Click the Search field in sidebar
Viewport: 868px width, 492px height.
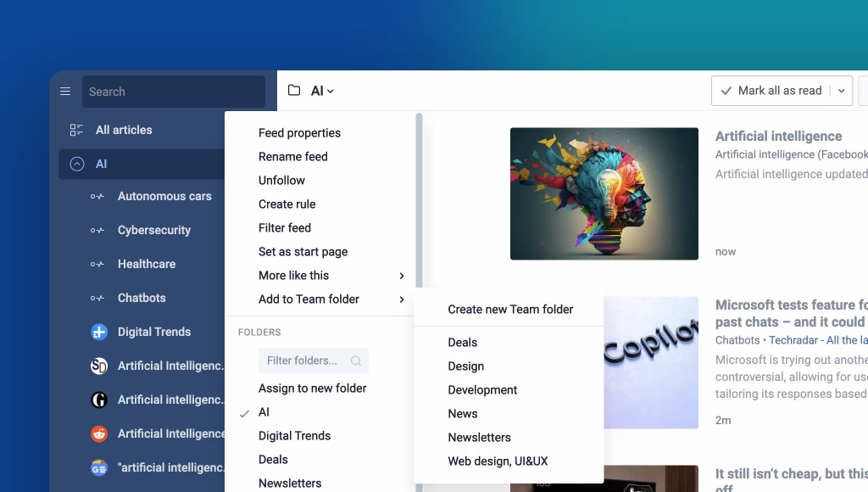pyautogui.click(x=173, y=92)
